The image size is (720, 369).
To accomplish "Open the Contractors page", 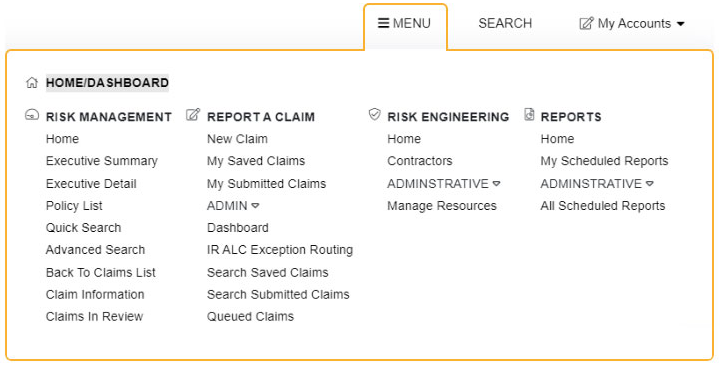I will tap(420, 161).
